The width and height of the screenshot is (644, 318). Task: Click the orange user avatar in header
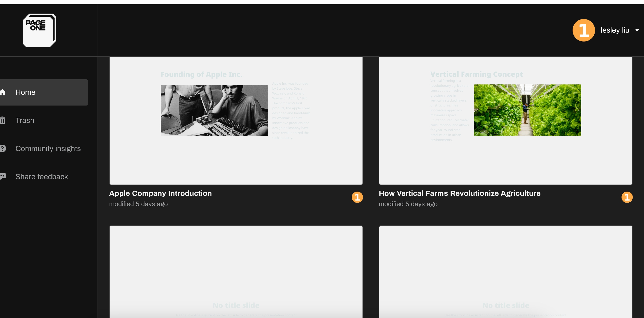tap(584, 30)
